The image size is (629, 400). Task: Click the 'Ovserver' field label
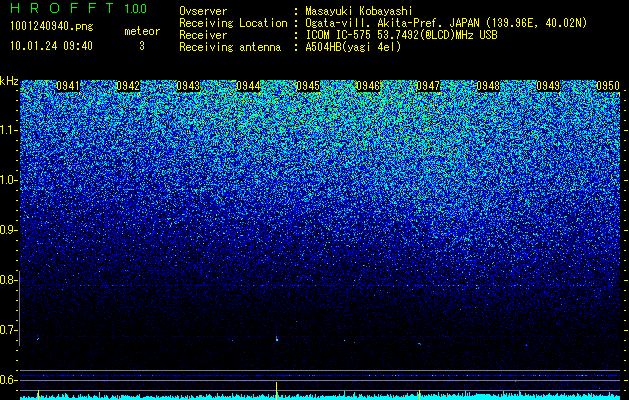tap(203, 11)
